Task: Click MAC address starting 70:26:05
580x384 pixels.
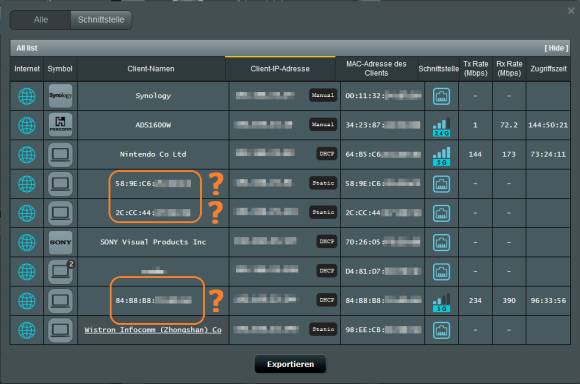Action: (383, 242)
